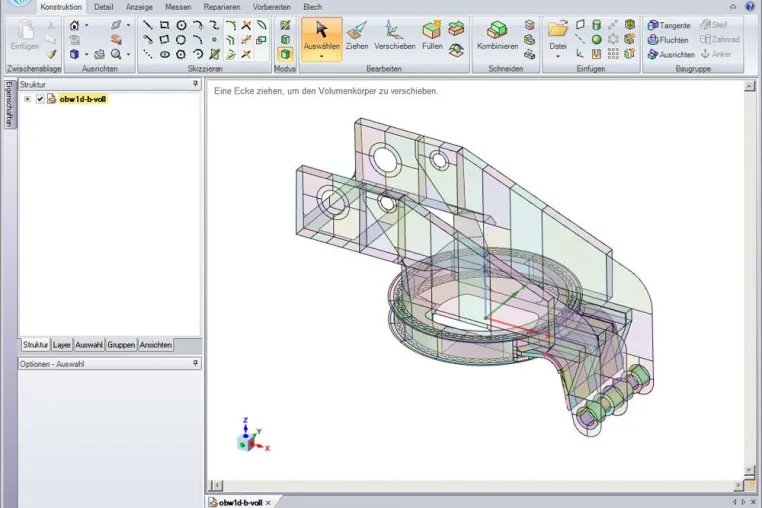Switch to the Layer panel tab
762x508 pixels.
(62, 345)
